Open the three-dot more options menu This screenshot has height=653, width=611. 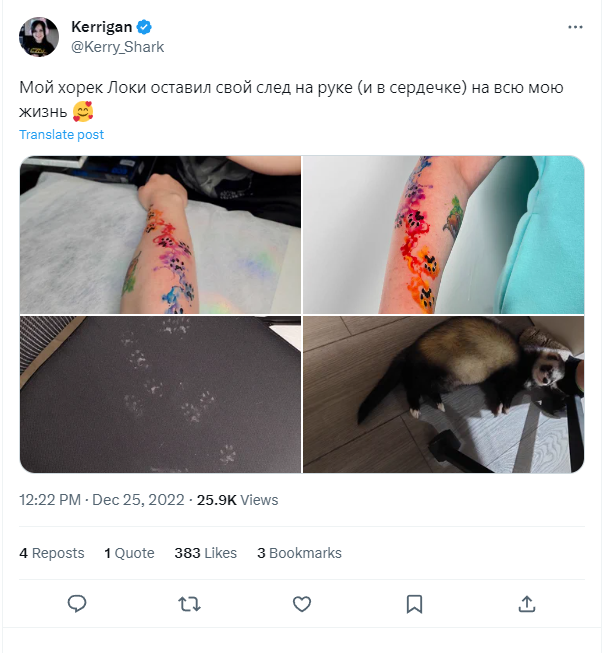(x=575, y=27)
